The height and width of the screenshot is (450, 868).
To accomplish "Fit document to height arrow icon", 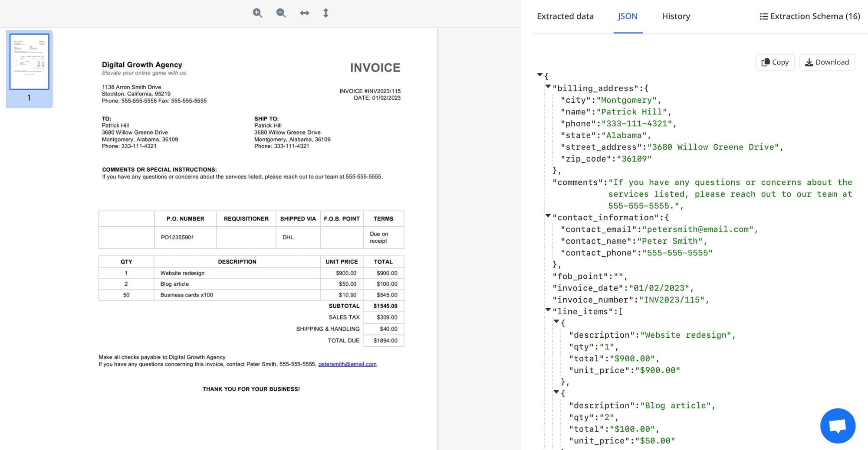I will click(x=326, y=13).
